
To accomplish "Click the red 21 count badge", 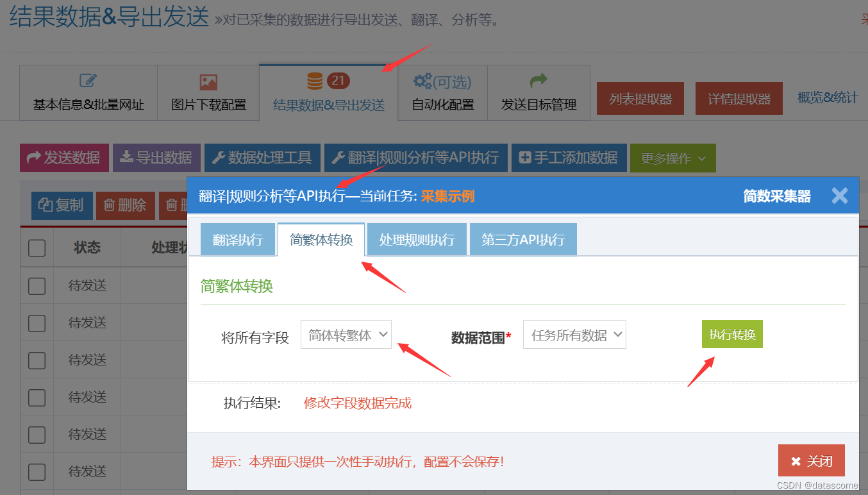I will click(338, 81).
